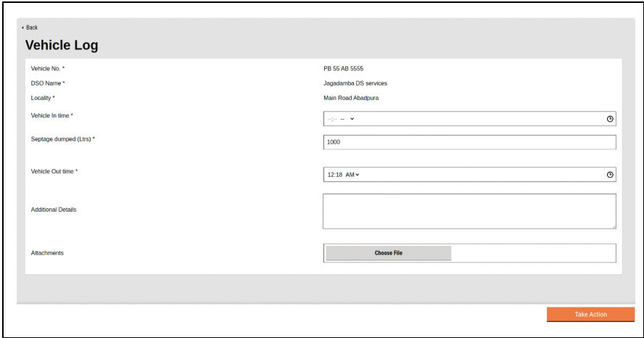Click the Septage dumped (Ltrs) input field
644x338 pixels.
coord(469,142)
